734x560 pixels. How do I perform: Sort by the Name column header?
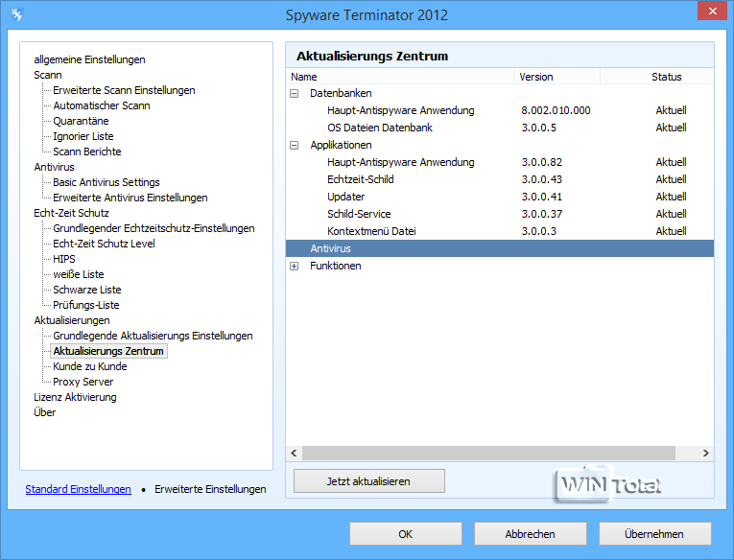point(400,77)
